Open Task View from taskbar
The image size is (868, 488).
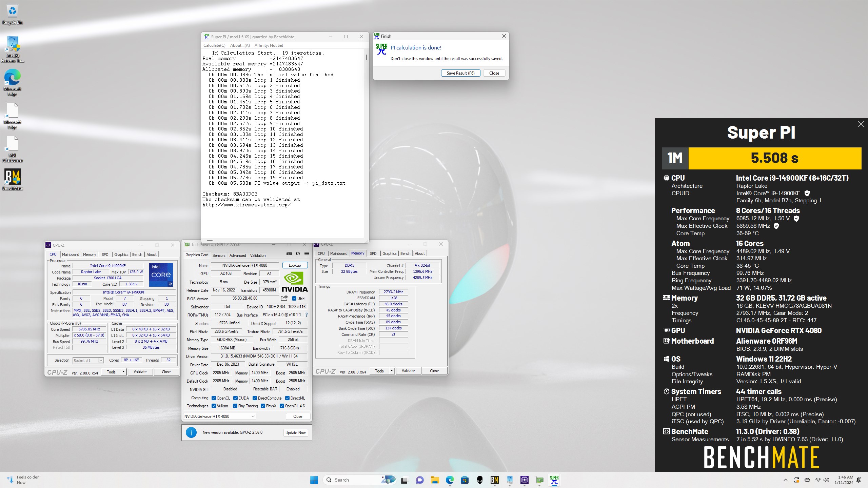[404, 480]
